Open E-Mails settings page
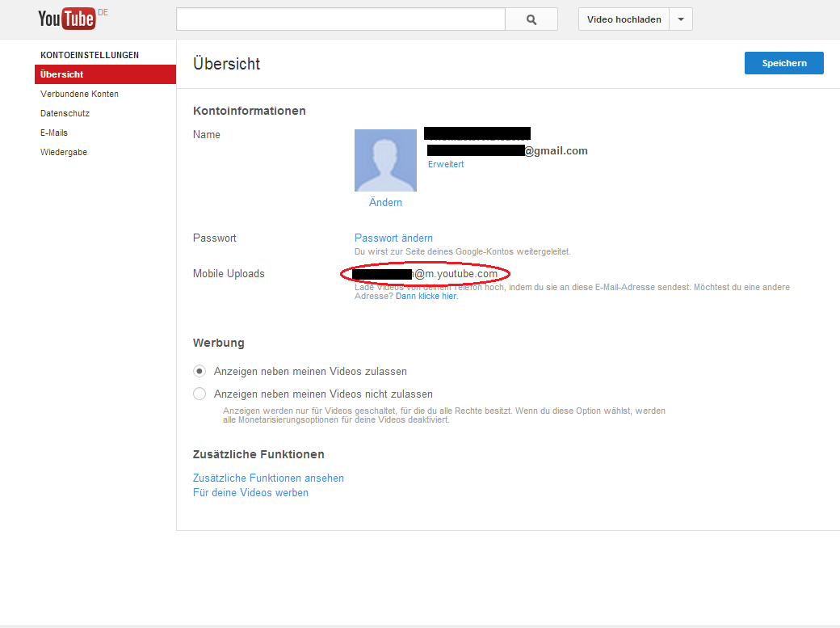 tap(54, 133)
